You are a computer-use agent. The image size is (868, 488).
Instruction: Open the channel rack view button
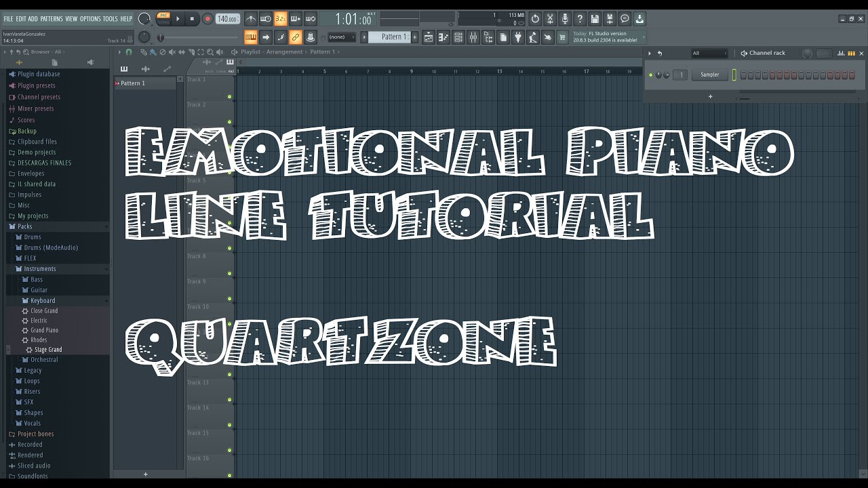click(x=458, y=37)
